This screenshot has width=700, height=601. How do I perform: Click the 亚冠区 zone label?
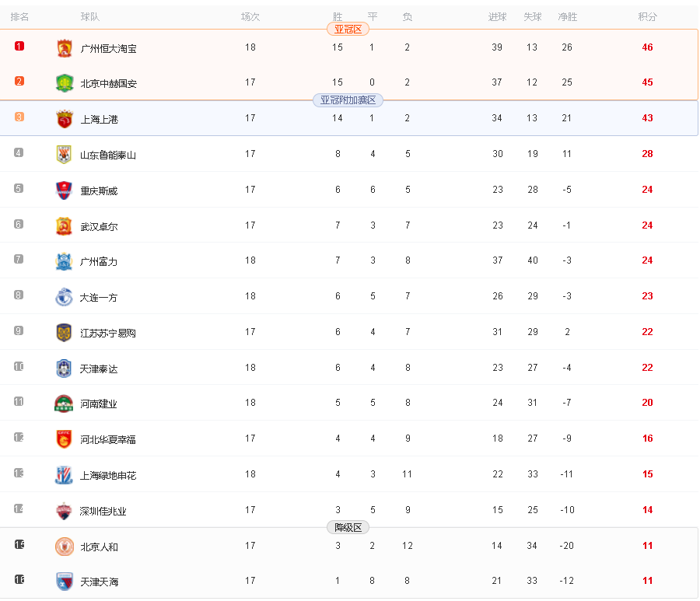[x=348, y=30]
